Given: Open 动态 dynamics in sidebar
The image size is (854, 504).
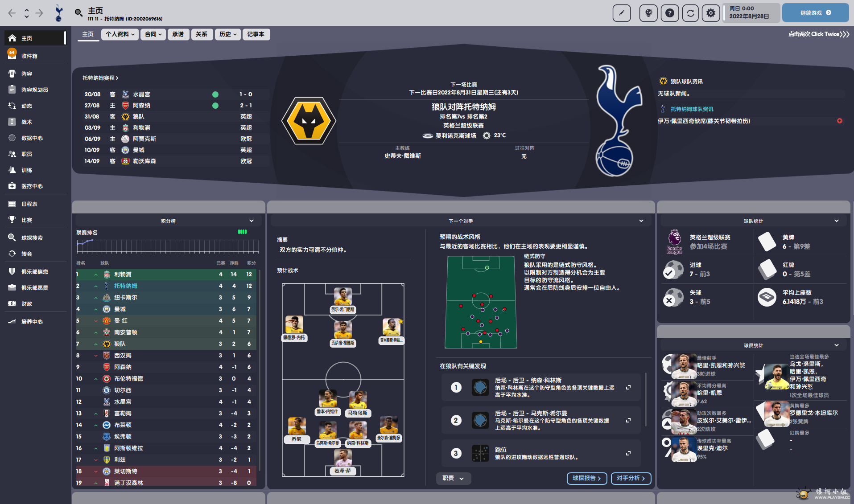Looking at the screenshot, I should (x=36, y=106).
